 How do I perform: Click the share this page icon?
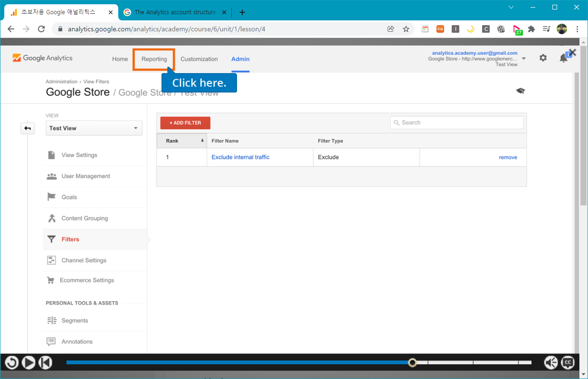[x=391, y=29]
